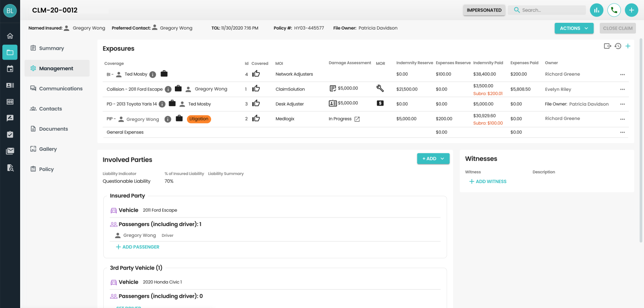Screen dimensions: 644x308
Task: Expand the ACTIONS dropdown
Action: point(574,28)
